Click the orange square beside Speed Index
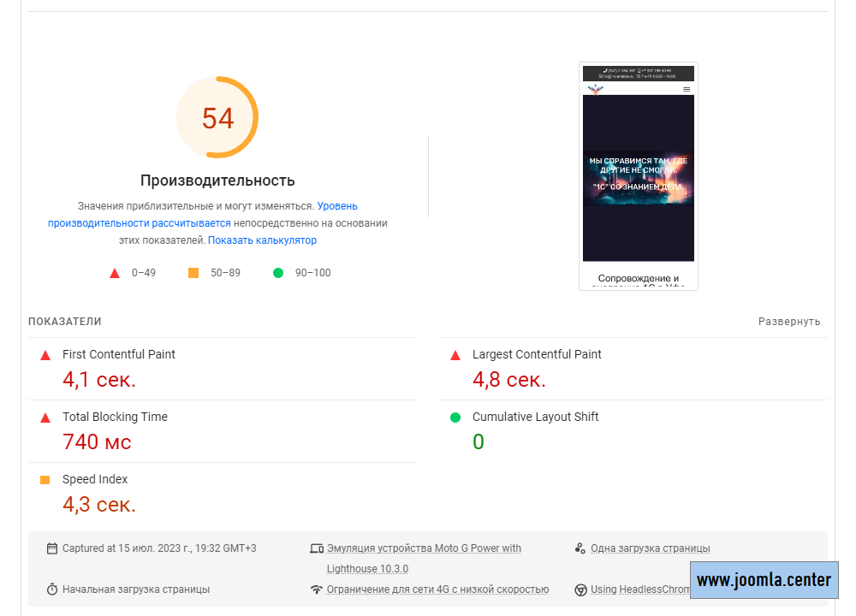856x616 pixels. 45,480
